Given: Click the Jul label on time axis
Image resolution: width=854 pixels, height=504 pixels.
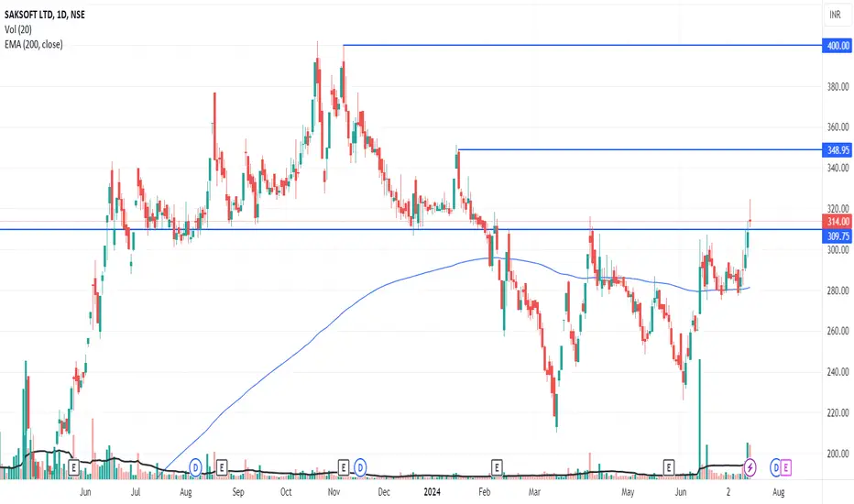Looking at the screenshot, I should 135,492.
